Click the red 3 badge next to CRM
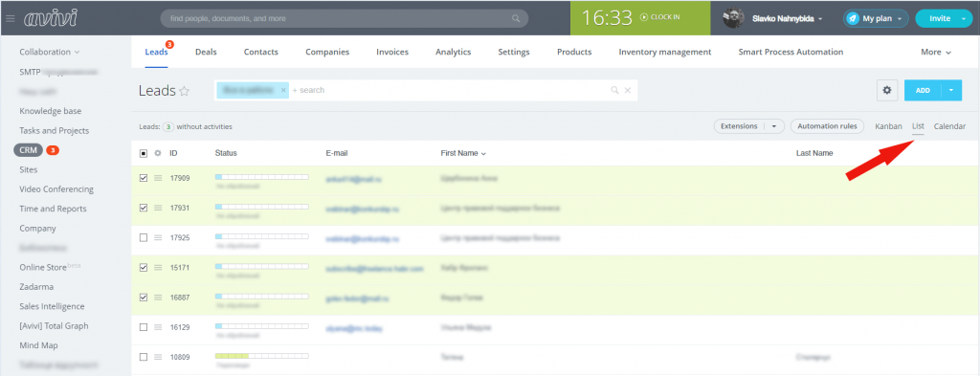This screenshot has height=376, width=980. pos(53,150)
